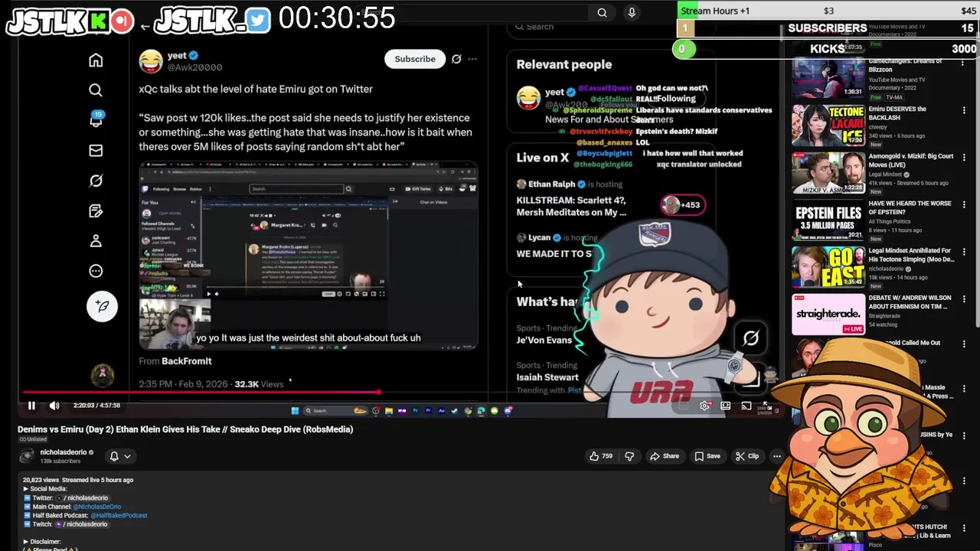Open @NicholasDeOrio main channel link
This screenshot has width=980, height=551.
point(97,507)
